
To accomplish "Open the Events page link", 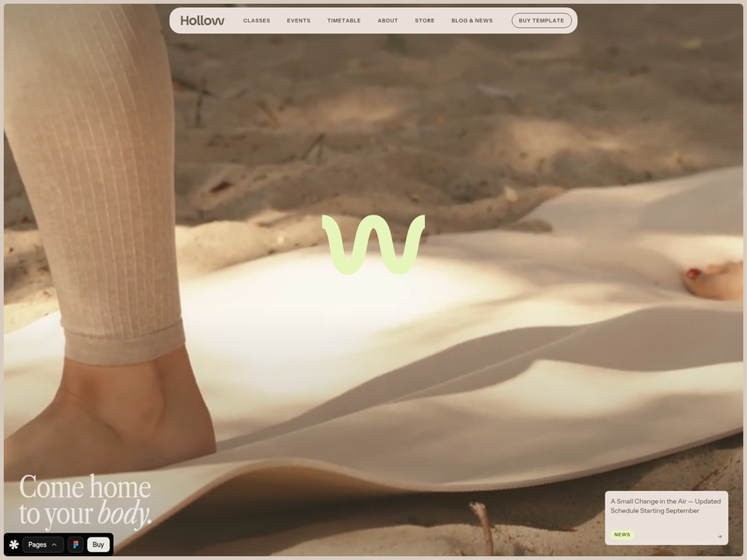I will [298, 20].
